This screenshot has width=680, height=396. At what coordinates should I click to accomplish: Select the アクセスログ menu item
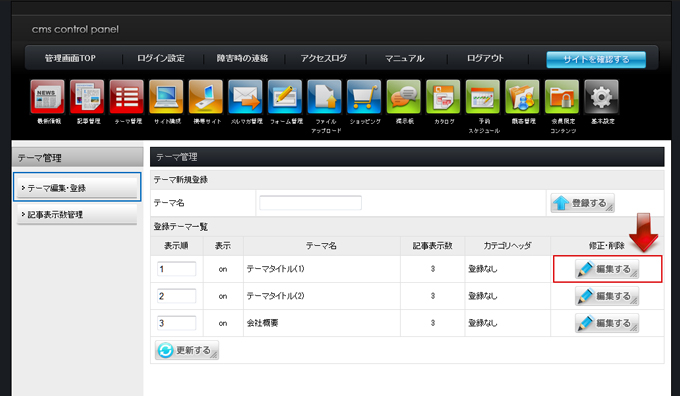tap(324, 58)
